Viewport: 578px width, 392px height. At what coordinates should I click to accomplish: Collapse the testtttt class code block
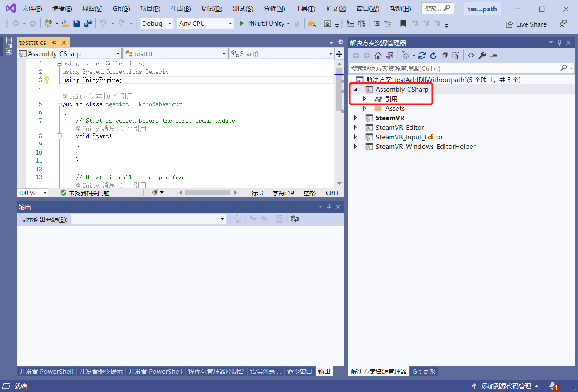[x=59, y=104]
